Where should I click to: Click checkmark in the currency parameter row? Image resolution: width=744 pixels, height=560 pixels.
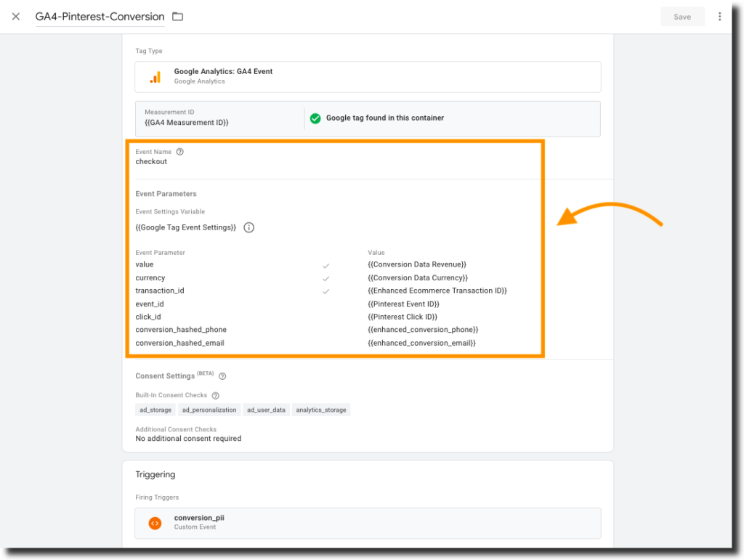326,278
